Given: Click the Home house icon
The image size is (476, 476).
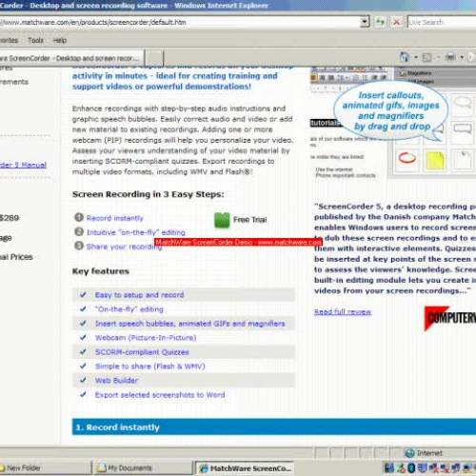Looking at the screenshot, I should click(405, 57).
